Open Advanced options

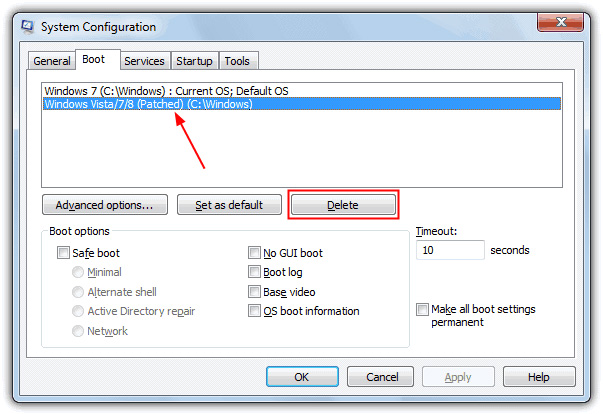[x=104, y=205]
